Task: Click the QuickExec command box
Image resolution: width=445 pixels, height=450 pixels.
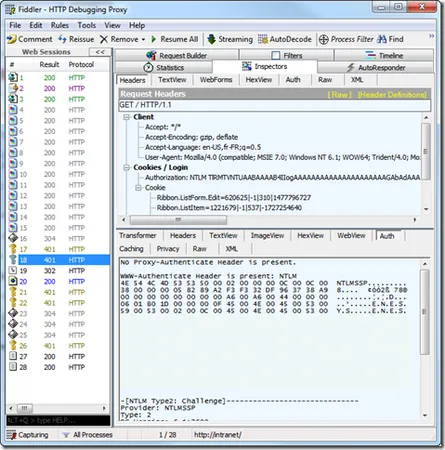Action: click(58, 421)
